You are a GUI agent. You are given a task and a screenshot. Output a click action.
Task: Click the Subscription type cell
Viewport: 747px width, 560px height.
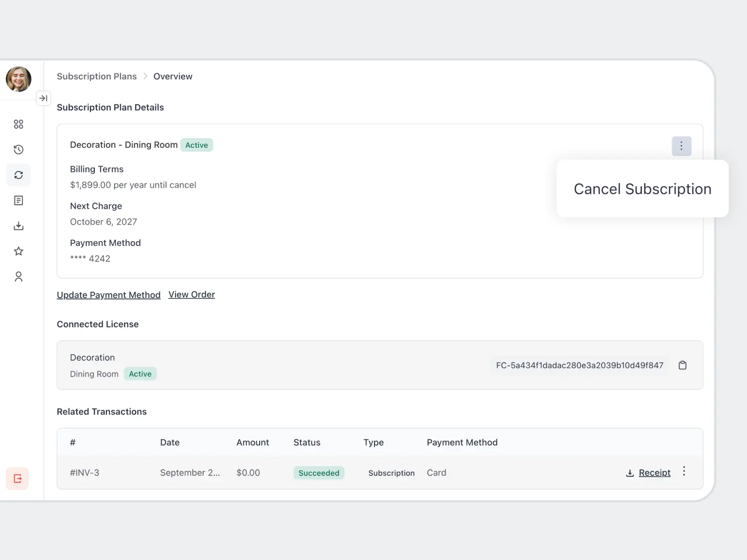[x=391, y=473]
